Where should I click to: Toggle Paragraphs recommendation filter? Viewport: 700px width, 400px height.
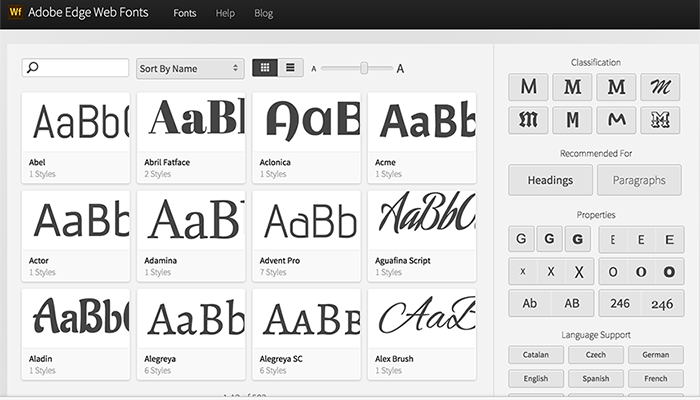click(639, 180)
